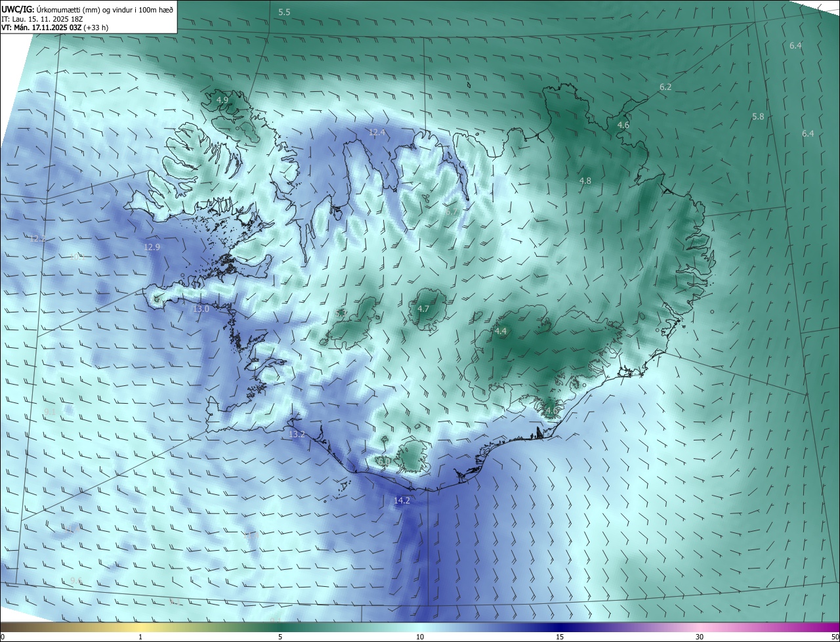
Task: Click the 10 tick label on the colorbar
Action: (420, 637)
